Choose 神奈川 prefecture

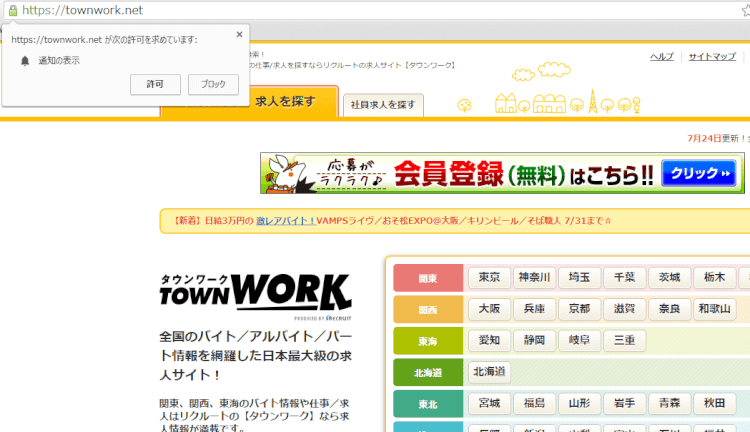click(534, 277)
